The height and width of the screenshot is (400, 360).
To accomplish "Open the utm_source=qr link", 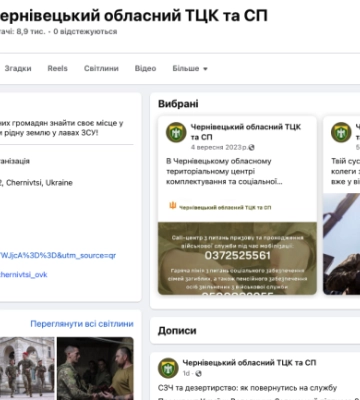I will [x=58, y=256].
